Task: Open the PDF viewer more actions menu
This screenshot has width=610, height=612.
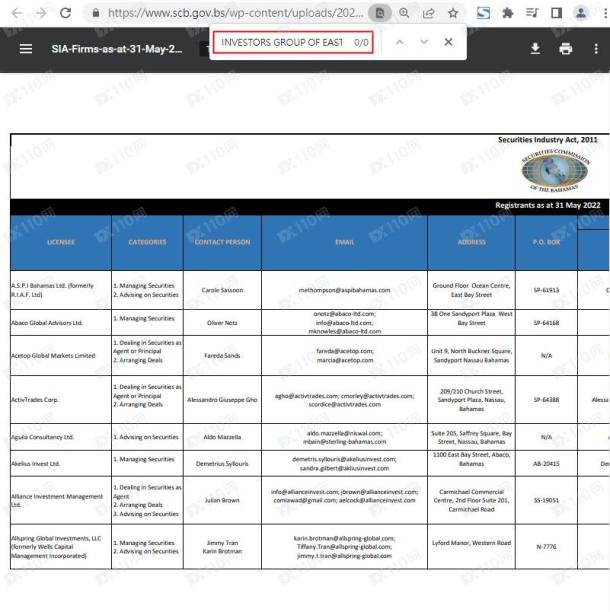Action: click(596, 49)
